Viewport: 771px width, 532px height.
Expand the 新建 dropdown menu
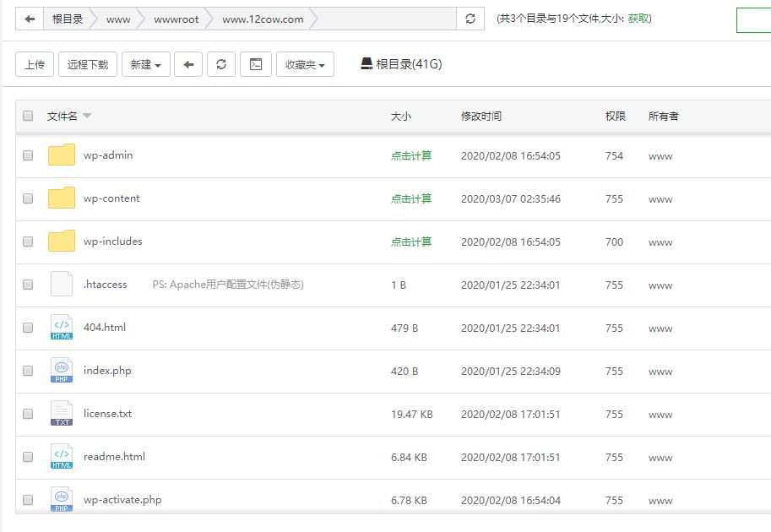coord(146,64)
